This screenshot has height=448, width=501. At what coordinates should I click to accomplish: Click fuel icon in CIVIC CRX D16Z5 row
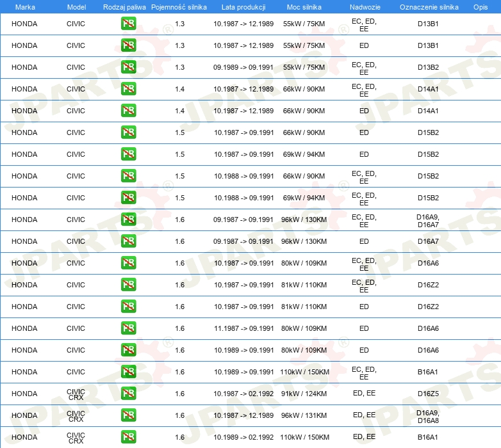click(x=128, y=394)
